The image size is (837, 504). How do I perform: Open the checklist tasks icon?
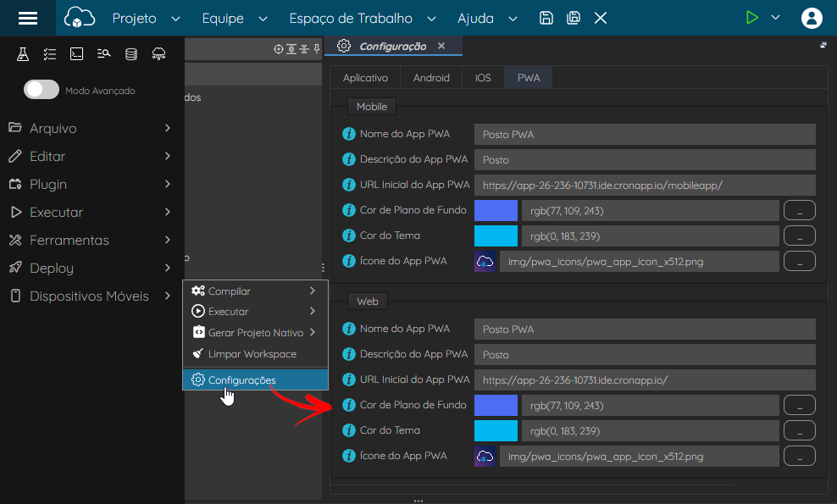pos(50,54)
